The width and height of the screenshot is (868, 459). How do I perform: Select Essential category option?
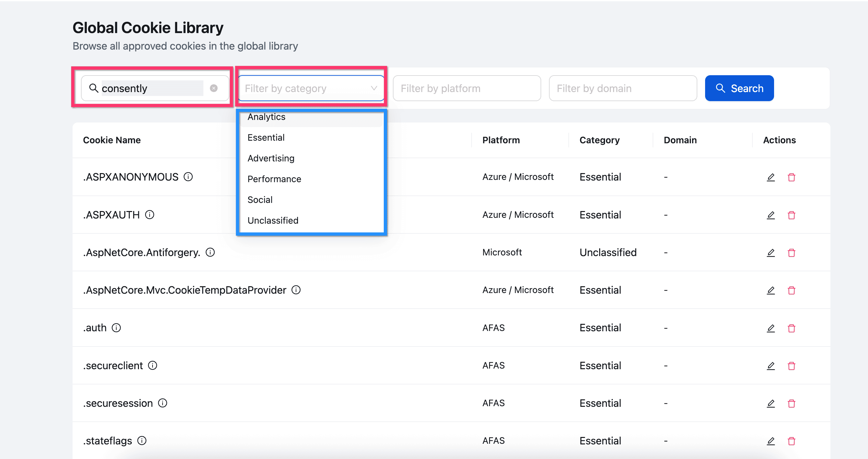coord(266,137)
